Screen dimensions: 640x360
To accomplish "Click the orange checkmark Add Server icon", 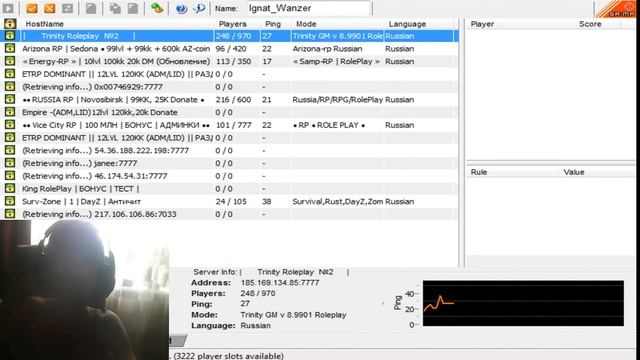I will click(x=32, y=8).
